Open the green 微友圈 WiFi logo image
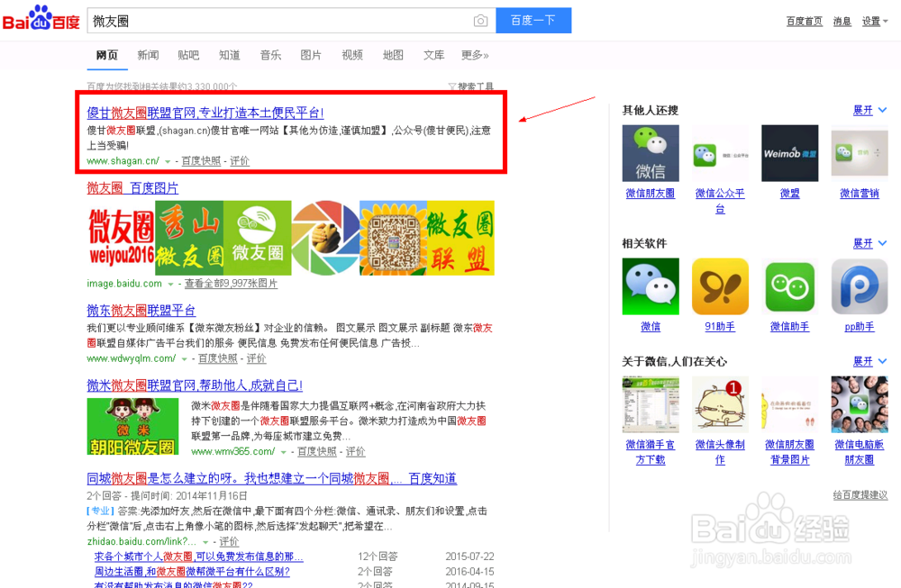The height and width of the screenshot is (588, 901). point(258,238)
